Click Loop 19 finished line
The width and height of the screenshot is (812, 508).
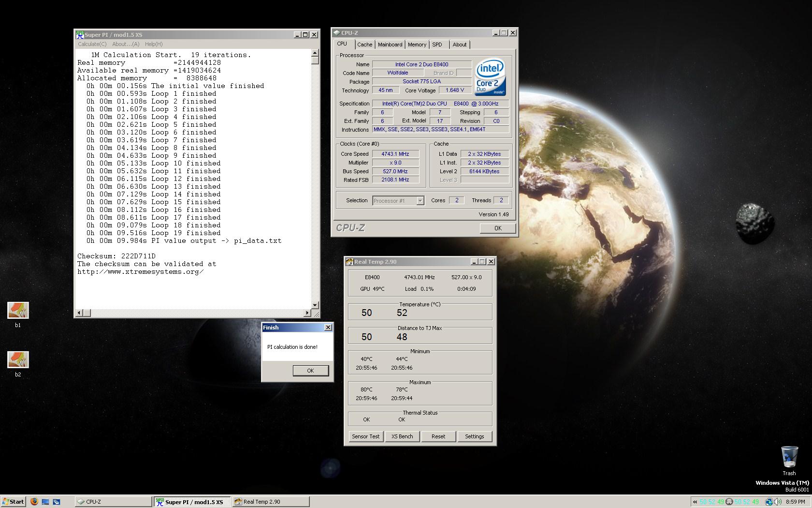pos(154,233)
